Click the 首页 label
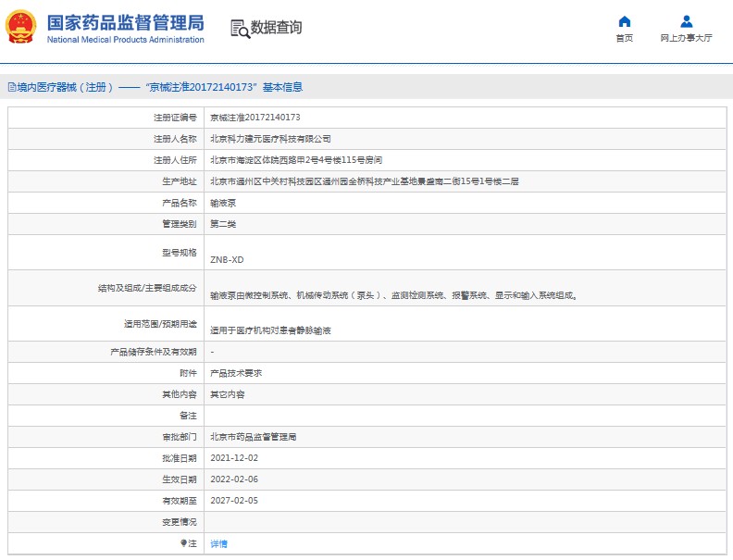Image resolution: width=733 pixels, height=560 pixels. click(625, 38)
